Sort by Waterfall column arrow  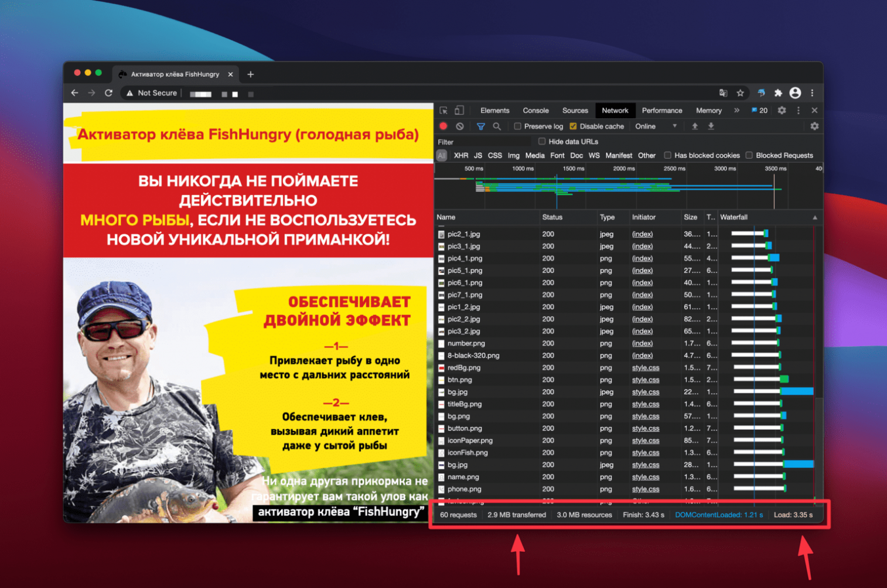815,217
